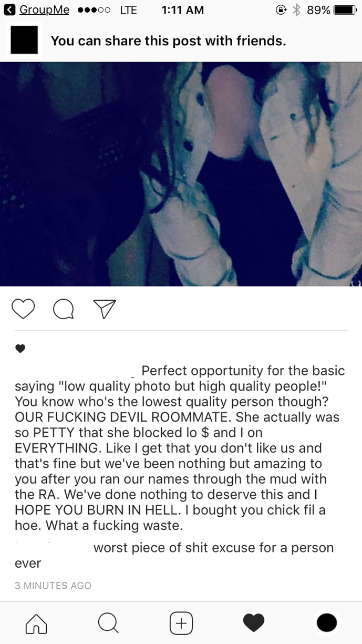This screenshot has height=644, width=362.
Task: Tap the 1:11 AM clock
Action: coord(182,10)
